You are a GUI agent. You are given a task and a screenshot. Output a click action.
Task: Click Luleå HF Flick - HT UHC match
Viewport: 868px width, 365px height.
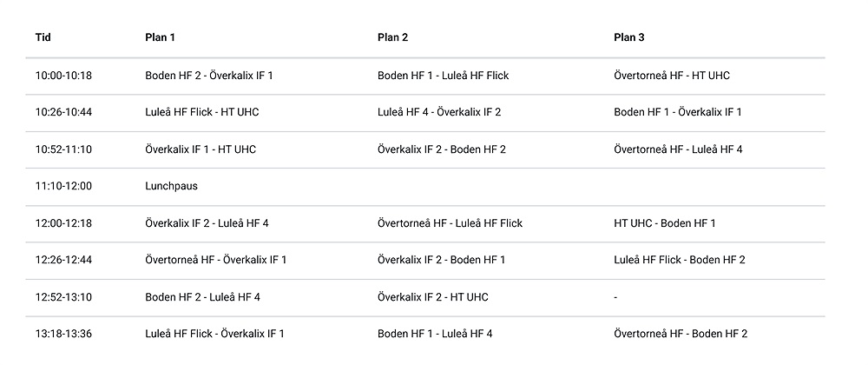tap(201, 112)
